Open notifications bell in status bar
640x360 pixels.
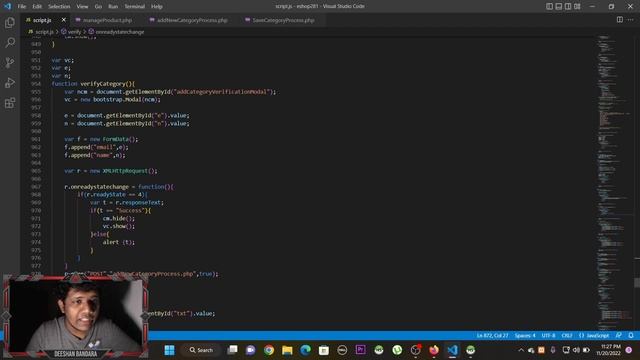[x=631, y=336]
